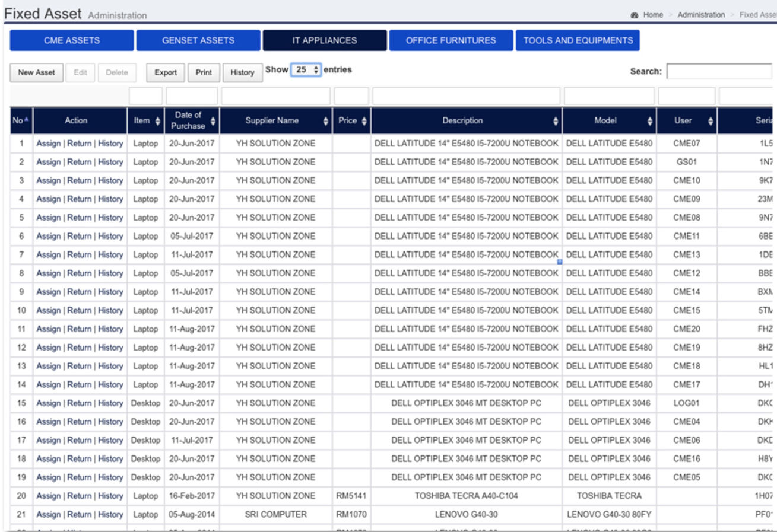Focus the Search input field
This screenshot has width=777, height=532.
click(x=721, y=71)
